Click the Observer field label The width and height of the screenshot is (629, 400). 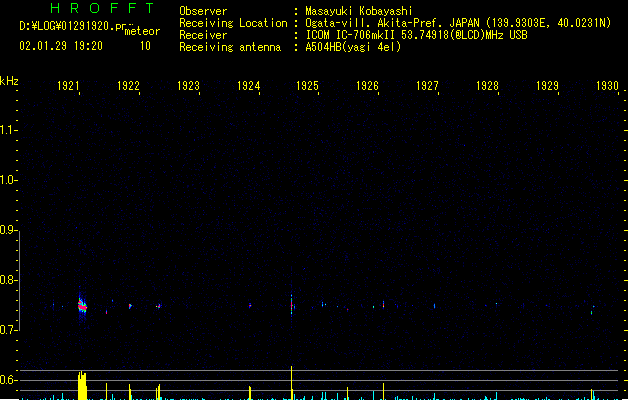click(203, 11)
